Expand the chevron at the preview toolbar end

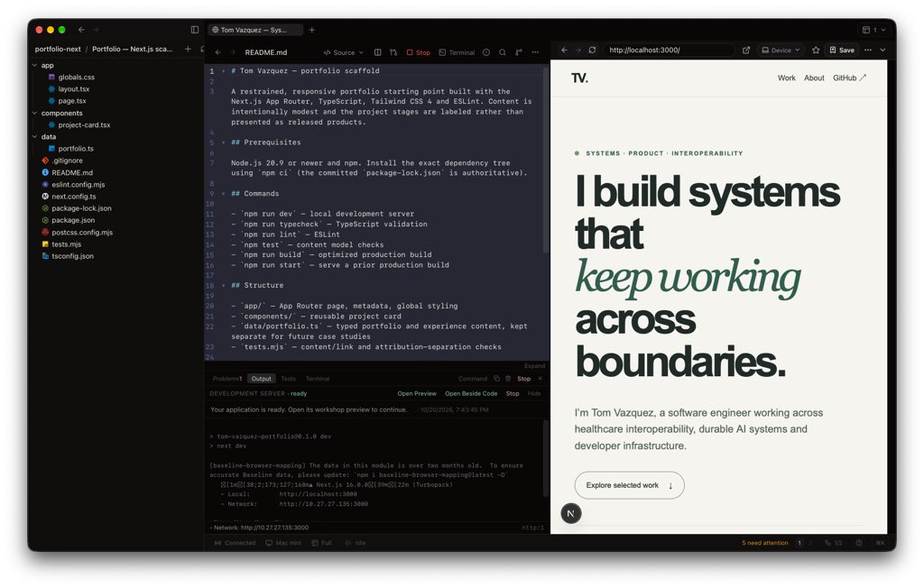882,51
